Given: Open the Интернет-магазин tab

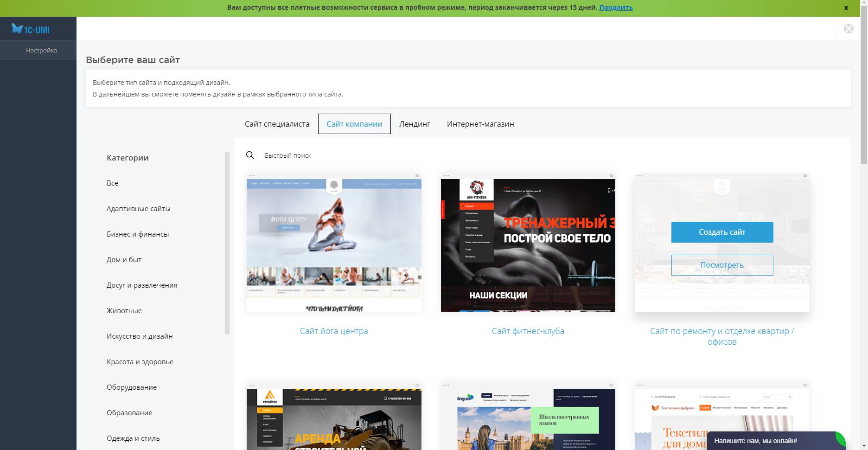Looking at the screenshot, I should [480, 124].
